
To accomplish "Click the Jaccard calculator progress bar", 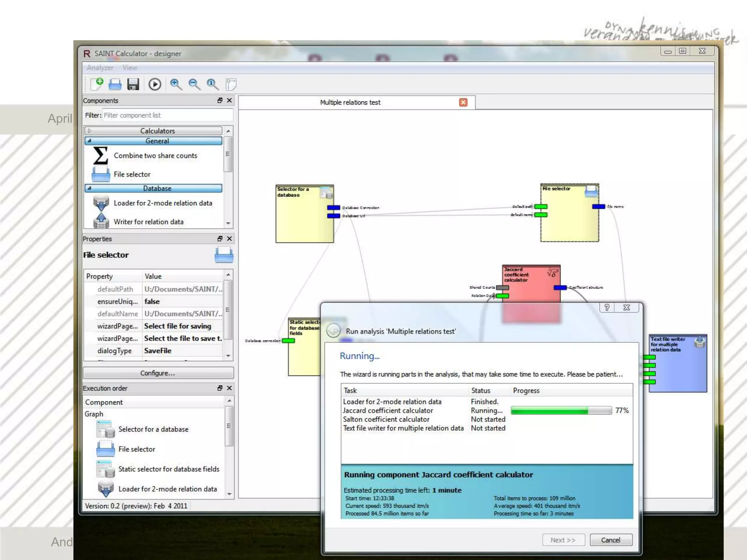I will click(x=561, y=411).
